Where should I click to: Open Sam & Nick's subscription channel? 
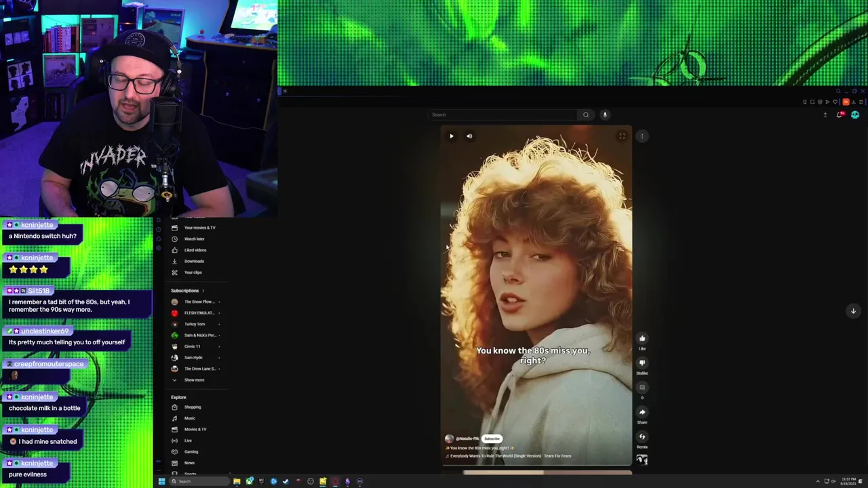click(x=195, y=335)
